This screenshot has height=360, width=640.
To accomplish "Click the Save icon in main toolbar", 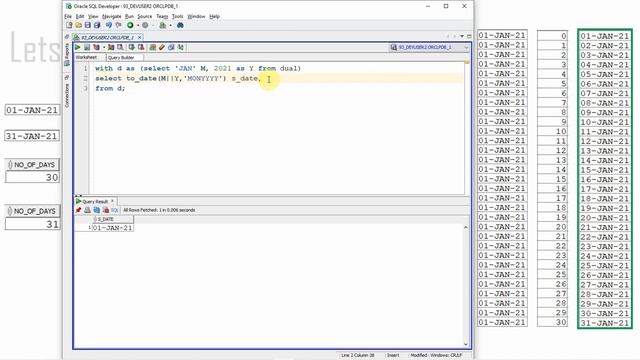I will click(x=87, y=25).
